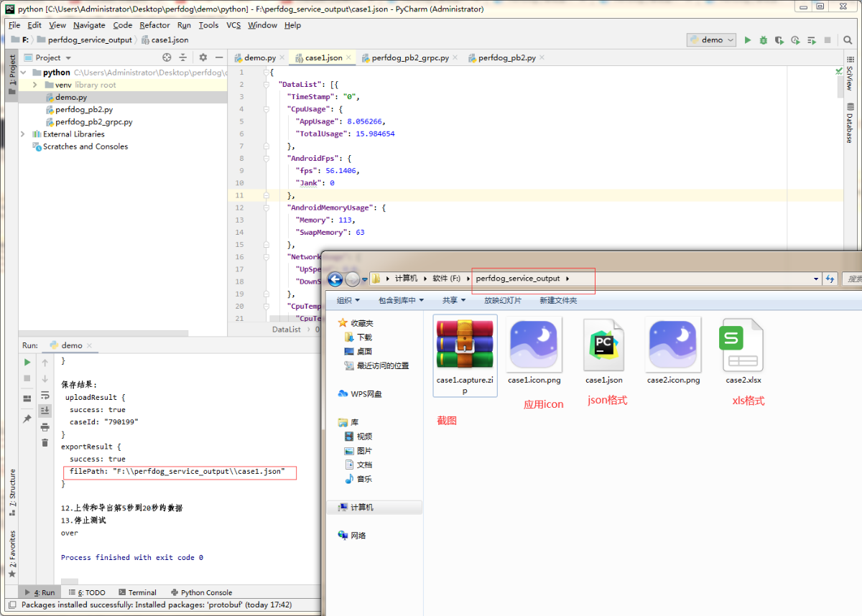
Task: Open Search Everywhere magnifier icon
Action: click(848, 40)
